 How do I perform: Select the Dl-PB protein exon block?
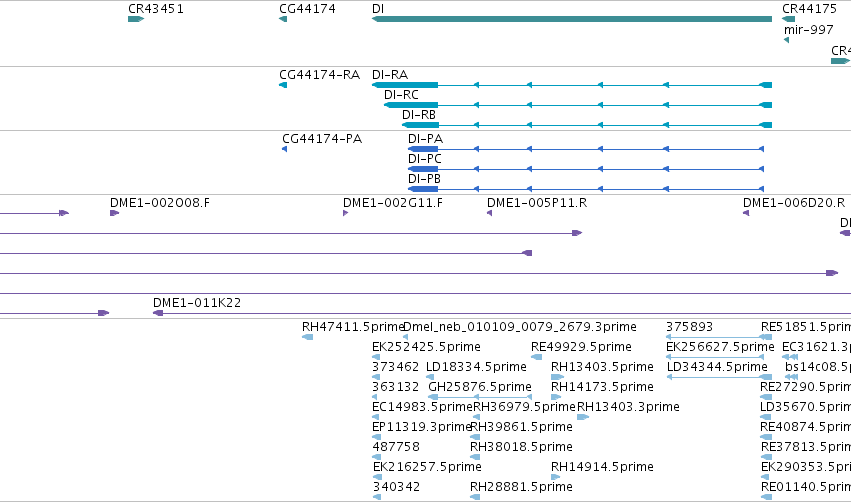(x=423, y=189)
